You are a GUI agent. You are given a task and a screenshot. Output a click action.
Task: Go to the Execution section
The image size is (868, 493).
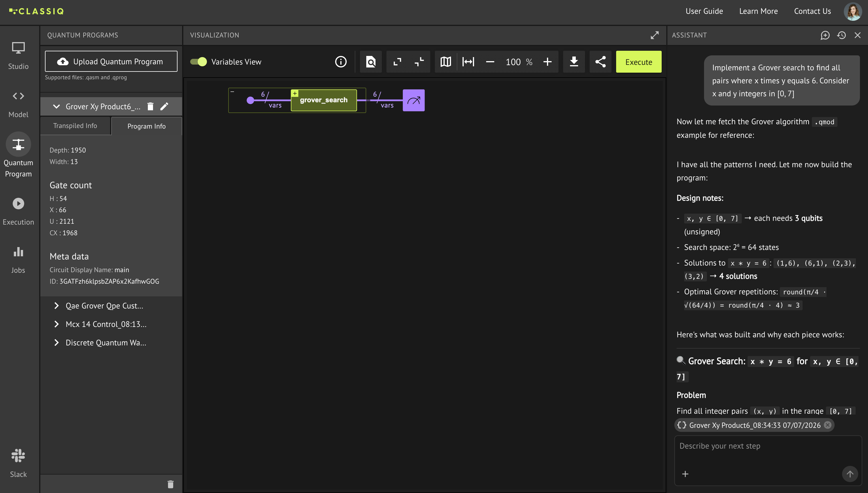[18, 212]
